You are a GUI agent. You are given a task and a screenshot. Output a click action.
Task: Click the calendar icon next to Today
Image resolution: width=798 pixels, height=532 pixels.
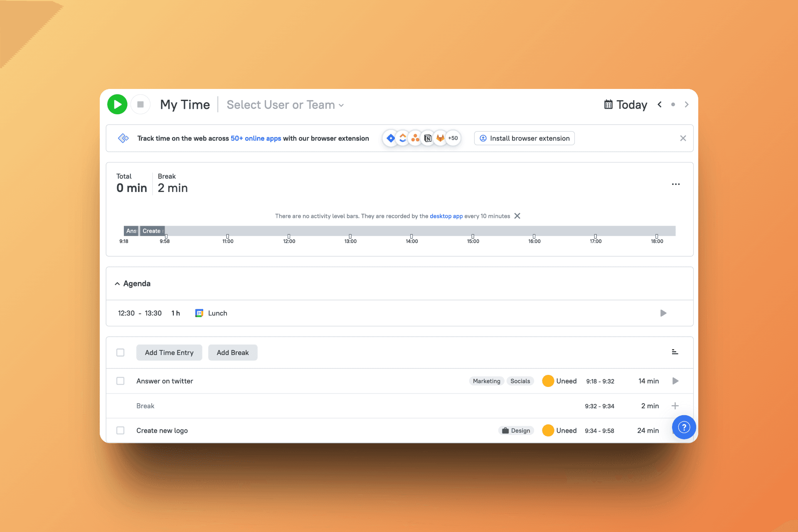608,104
